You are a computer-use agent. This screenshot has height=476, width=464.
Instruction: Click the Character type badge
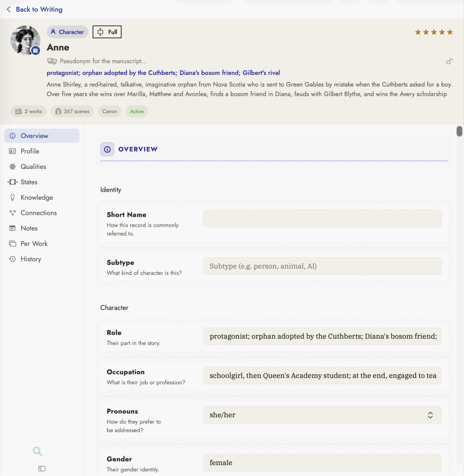point(67,32)
